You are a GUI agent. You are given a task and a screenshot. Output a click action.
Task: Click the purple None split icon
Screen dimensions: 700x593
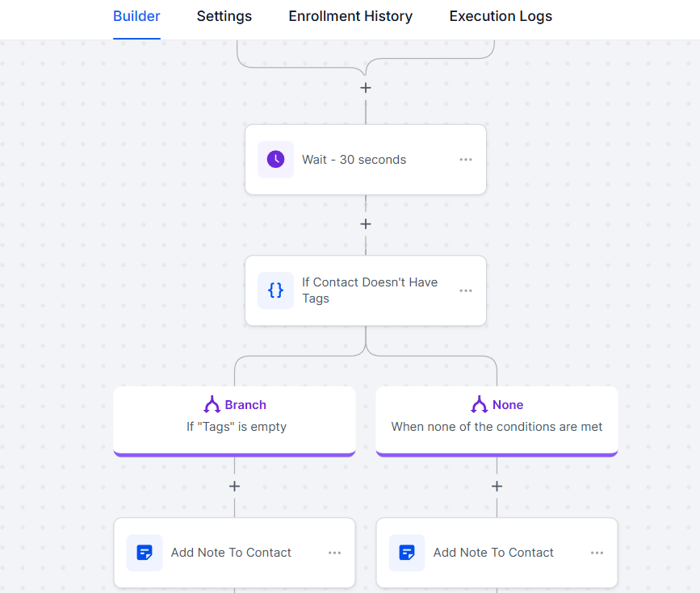(x=480, y=405)
